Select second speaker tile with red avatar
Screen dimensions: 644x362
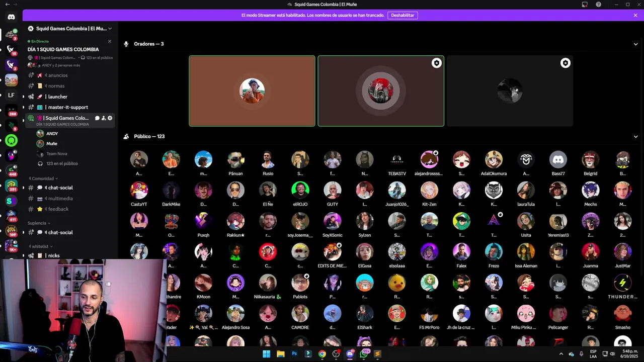[x=381, y=91]
